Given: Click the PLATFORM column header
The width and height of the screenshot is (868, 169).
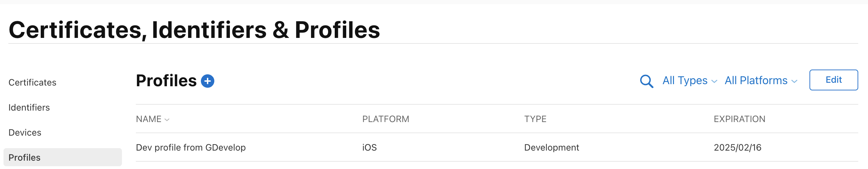Looking at the screenshot, I should pos(386,119).
